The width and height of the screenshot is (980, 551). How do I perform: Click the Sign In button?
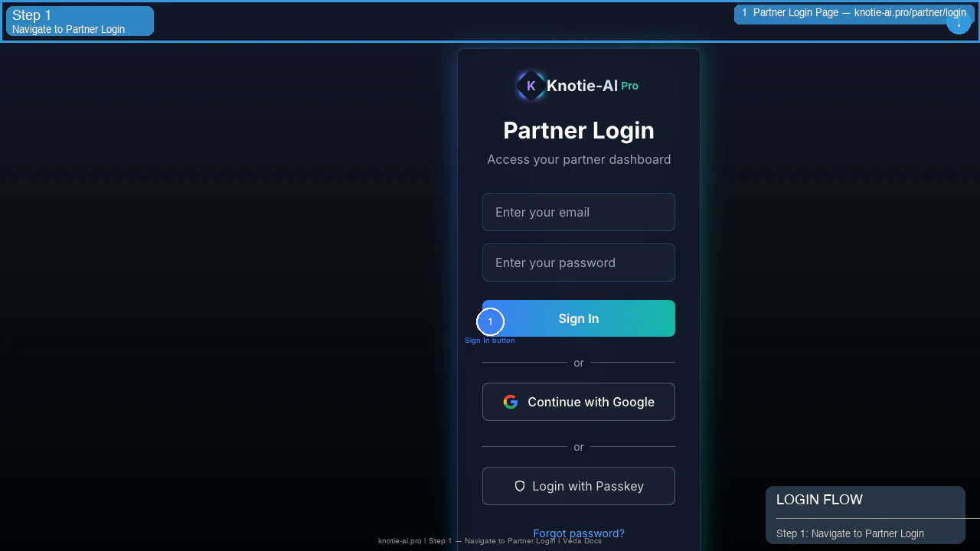tap(579, 318)
